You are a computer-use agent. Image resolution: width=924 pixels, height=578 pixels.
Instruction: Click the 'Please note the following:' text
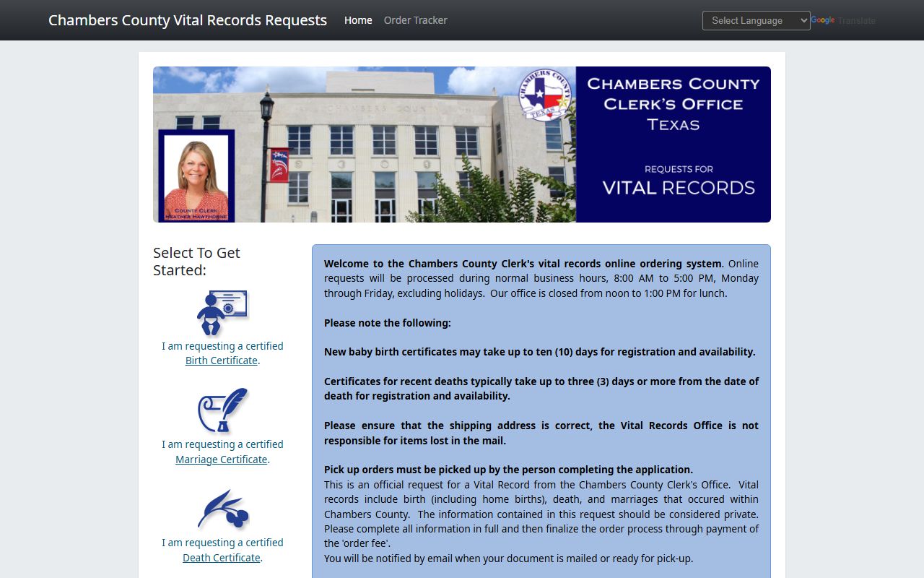388,323
